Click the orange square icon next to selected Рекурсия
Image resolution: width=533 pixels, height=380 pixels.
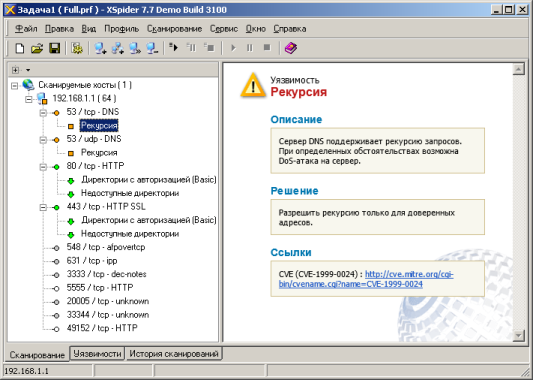tap(71, 126)
